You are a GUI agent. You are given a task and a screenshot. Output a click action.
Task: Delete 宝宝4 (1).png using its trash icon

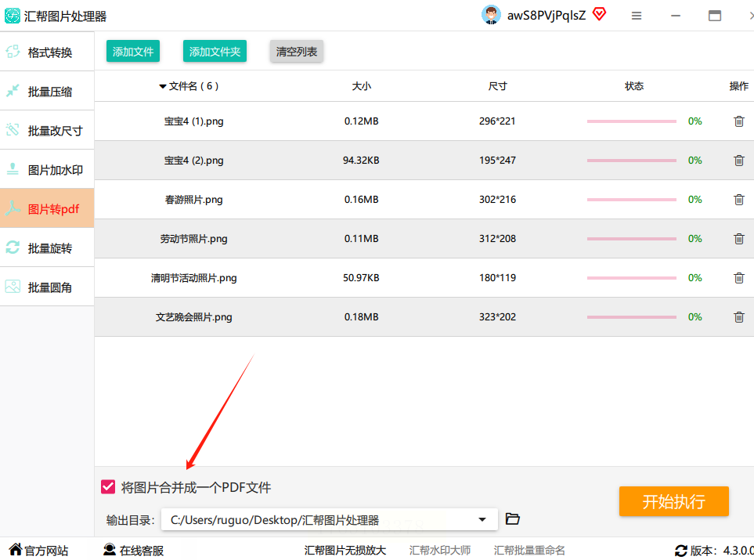tap(738, 121)
